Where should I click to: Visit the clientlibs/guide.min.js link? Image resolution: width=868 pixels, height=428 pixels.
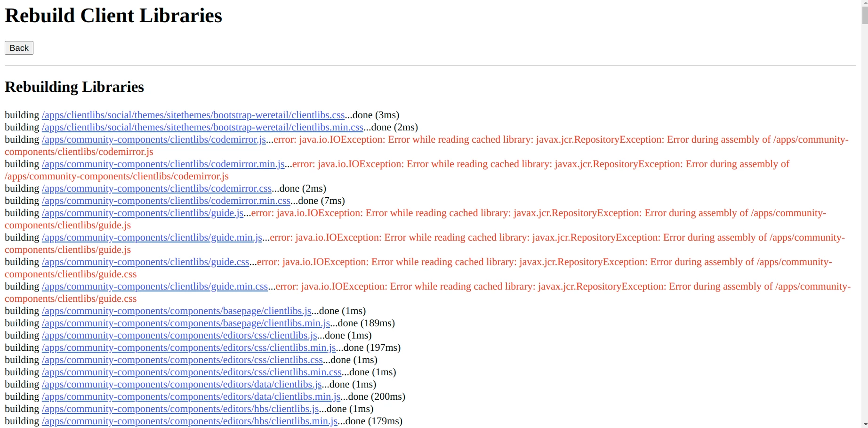[x=152, y=237]
